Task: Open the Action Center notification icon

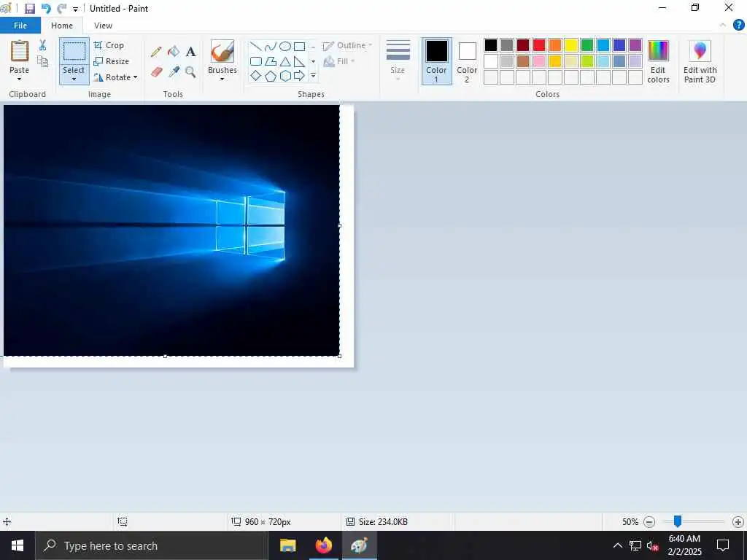Action: pos(723,545)
